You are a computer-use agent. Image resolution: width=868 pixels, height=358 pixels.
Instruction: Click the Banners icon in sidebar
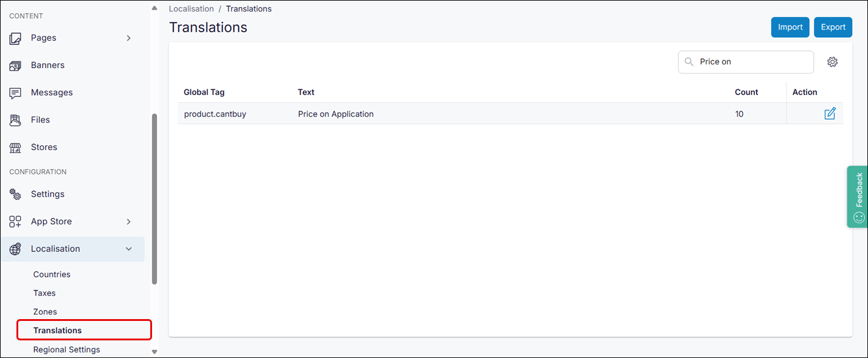(x=16, y=66)
